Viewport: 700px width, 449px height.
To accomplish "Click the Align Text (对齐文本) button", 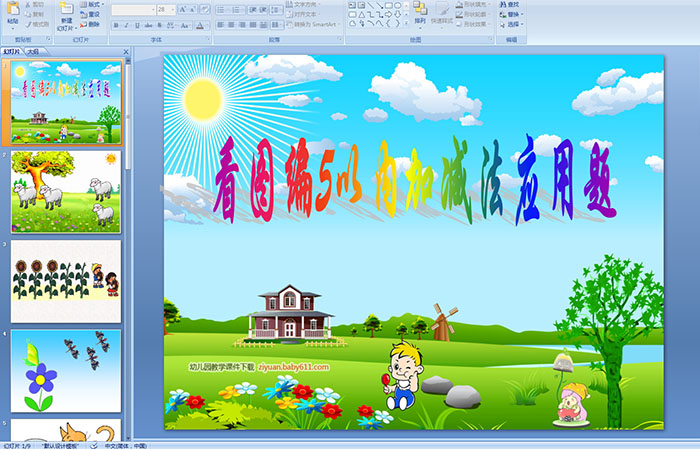I will coord(303,14).
